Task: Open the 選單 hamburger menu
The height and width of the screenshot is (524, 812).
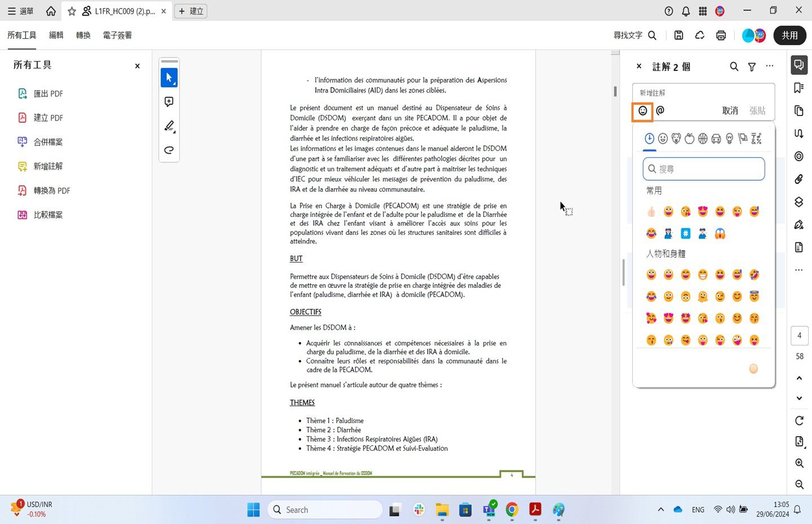Action: [20, 11]
